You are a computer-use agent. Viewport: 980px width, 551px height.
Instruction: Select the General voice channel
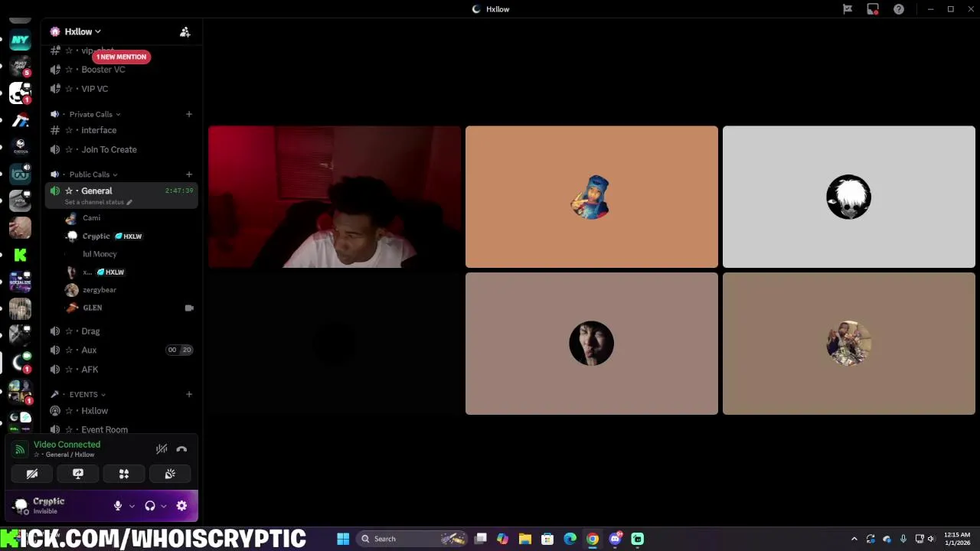click(x=96, y=191)
